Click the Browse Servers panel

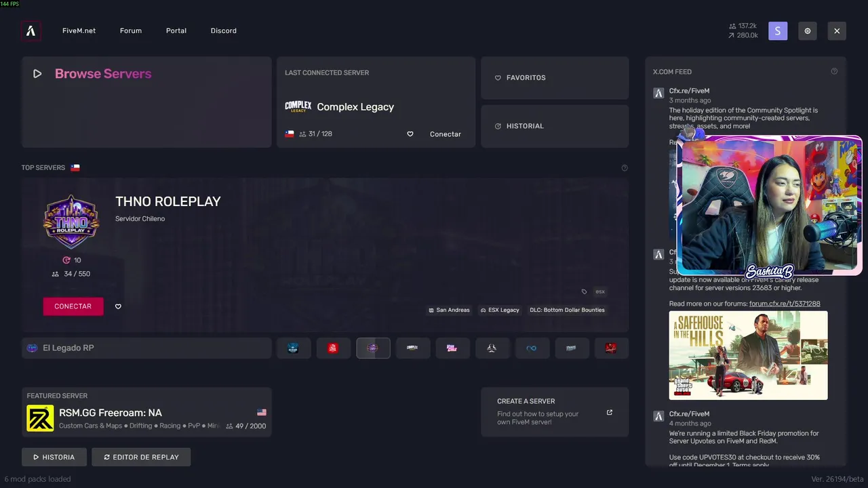pos(146,102)
